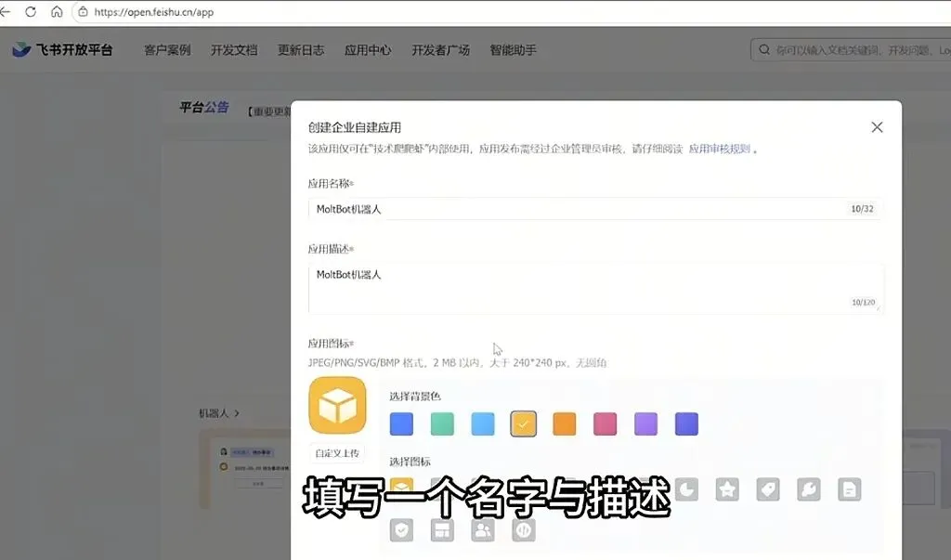
Task: Open 更新日志 in top navigation
Action: click(301, 50)
